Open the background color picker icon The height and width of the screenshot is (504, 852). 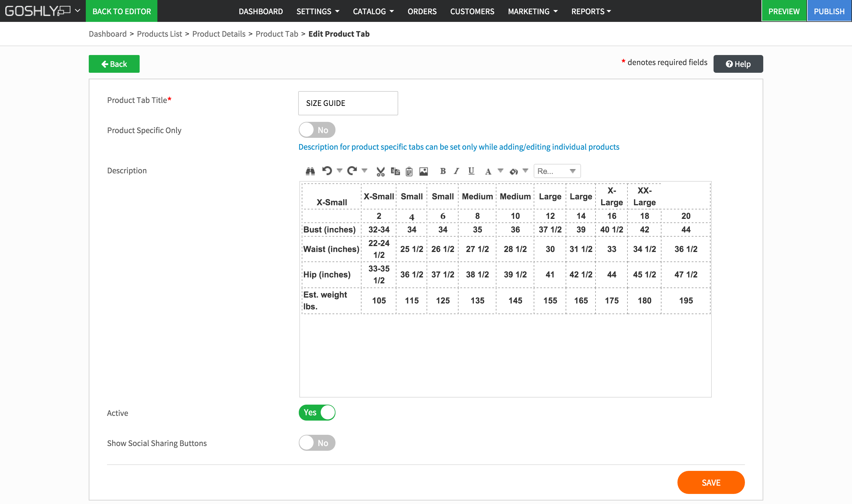click(514, 172)
